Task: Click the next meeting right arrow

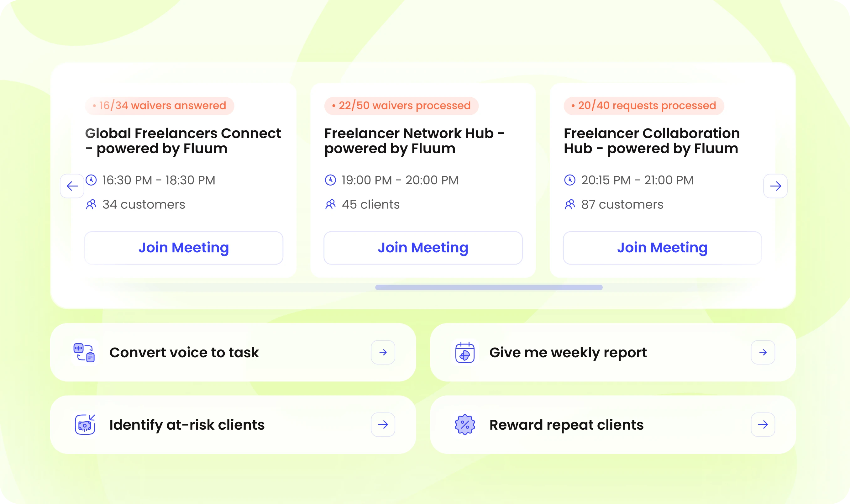Action: 775,186
